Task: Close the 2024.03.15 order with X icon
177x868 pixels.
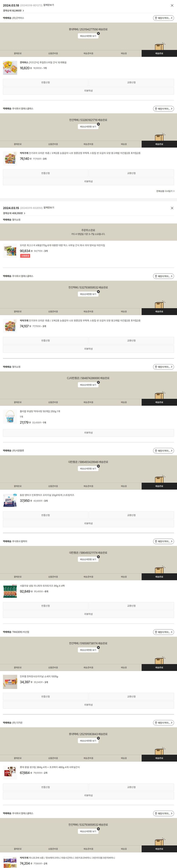Action: (172, 208)
